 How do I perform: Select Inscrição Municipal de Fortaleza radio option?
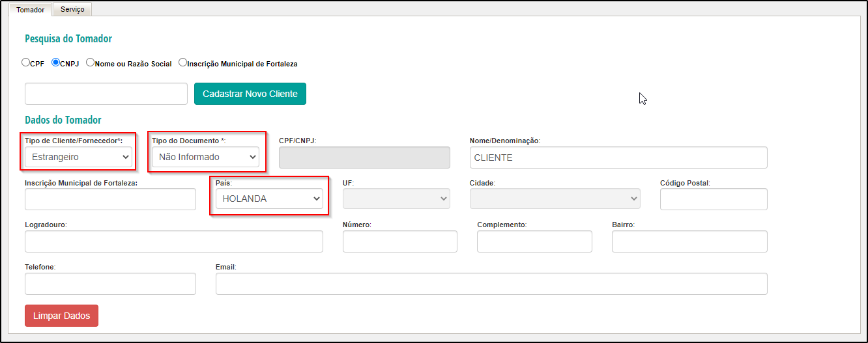point(182,63)
